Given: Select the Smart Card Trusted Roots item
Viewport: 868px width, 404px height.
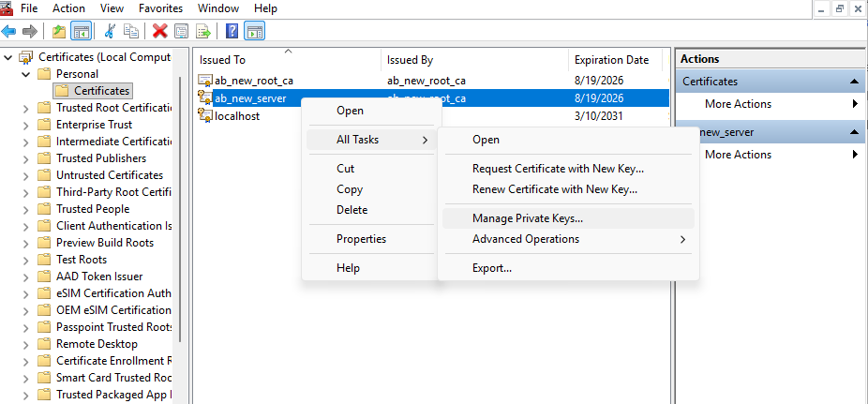Looking at the screenshot, I should click(113, 378).
